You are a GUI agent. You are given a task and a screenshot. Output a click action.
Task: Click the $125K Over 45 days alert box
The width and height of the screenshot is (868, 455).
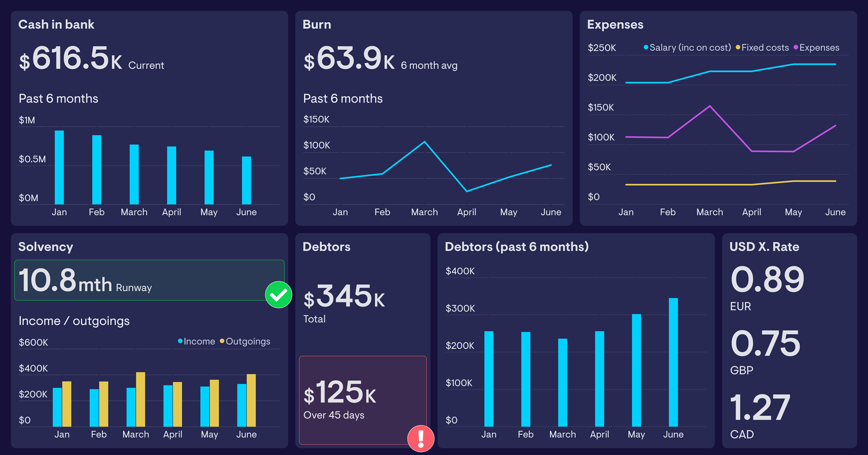click(x=363, y=398)
